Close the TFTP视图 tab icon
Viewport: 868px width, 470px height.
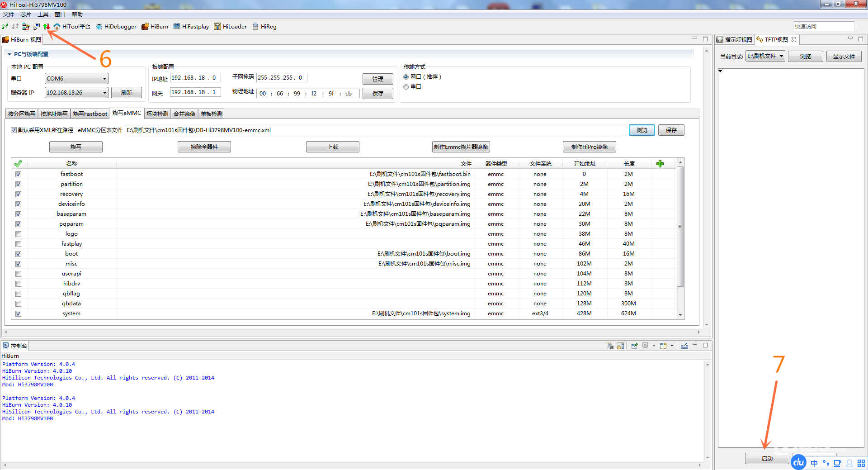794,39
